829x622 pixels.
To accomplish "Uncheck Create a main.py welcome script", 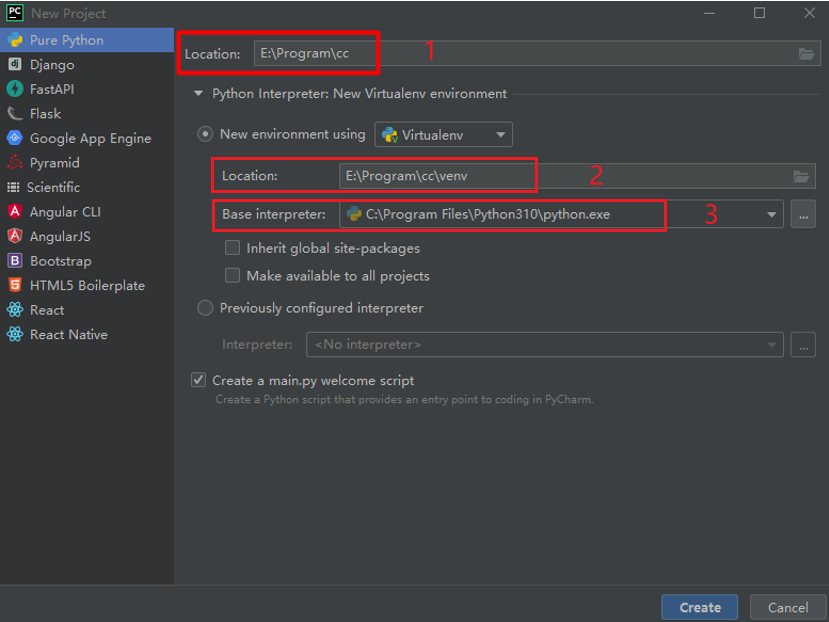I will [x=199, y=380].
